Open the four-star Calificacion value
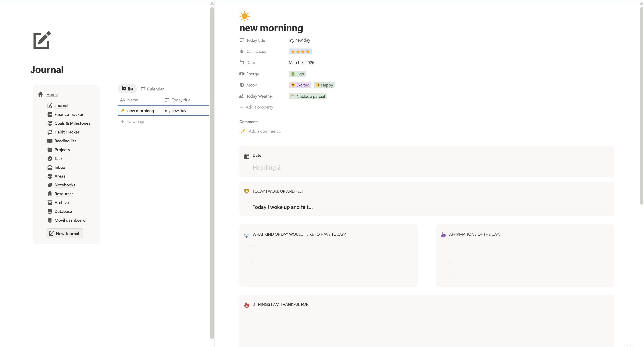 [300, 51]
